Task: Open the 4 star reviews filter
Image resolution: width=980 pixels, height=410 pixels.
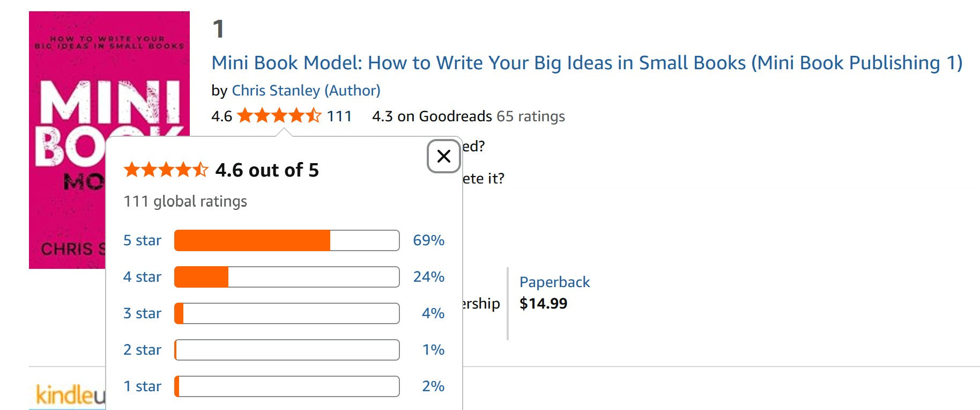Action: coord(142,277)
